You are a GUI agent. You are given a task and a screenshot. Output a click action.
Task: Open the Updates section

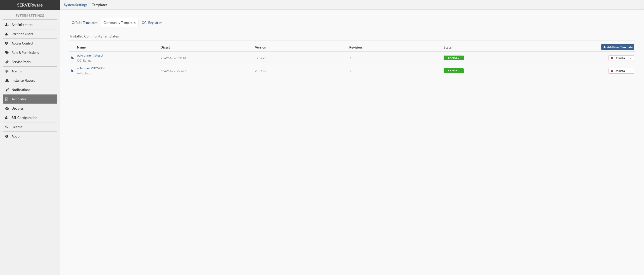[x=30, y=108]
